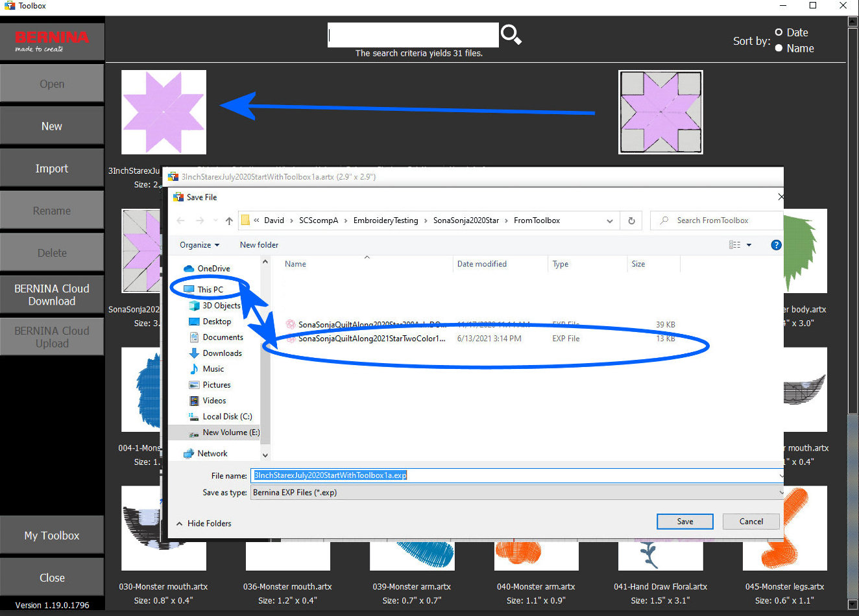The height and width of the screenshot is (616, 859).
Task: Close the Save File dialog
Action: (779, 196)
